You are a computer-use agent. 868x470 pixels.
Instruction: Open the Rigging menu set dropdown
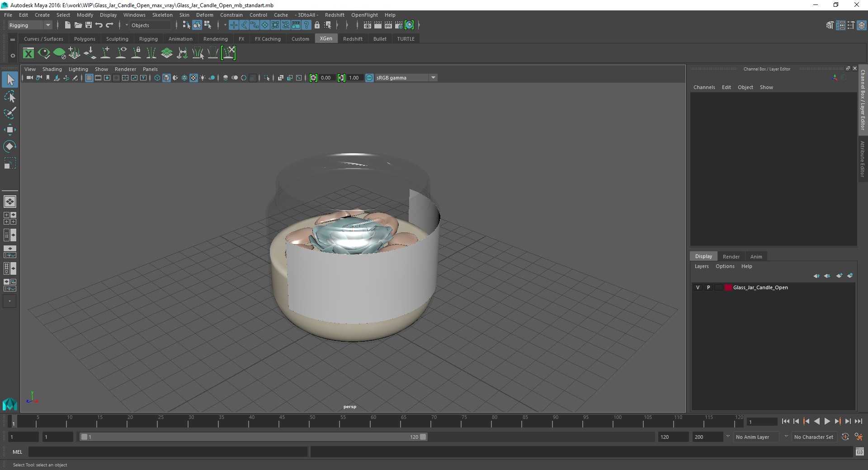coord(30,25)
